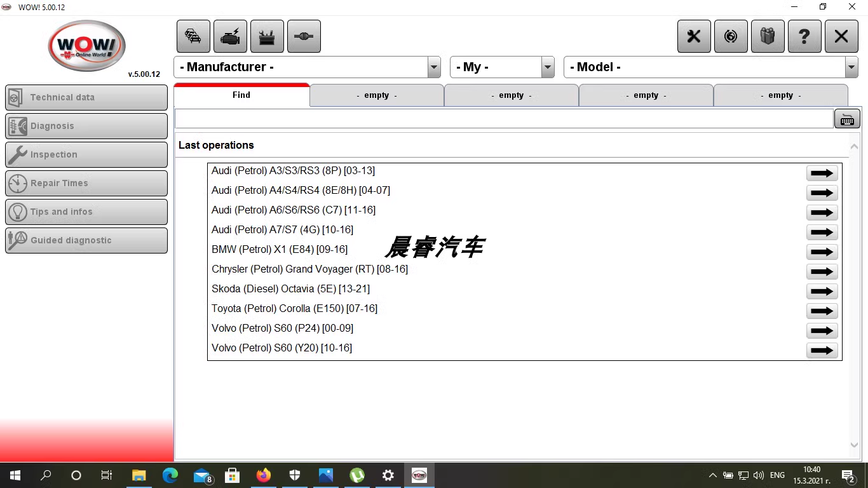Open arrow for Volvo S60 (Y20)

pyautogui.click(x=822, y=350)
